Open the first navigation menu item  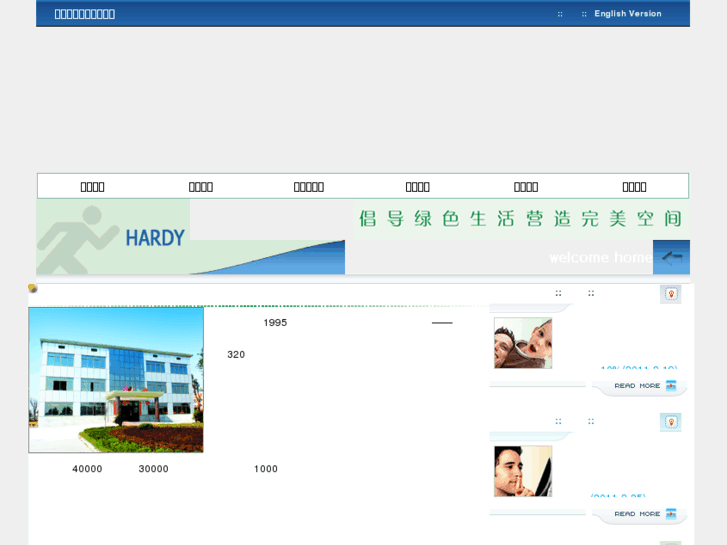click(x=92, y=187)
